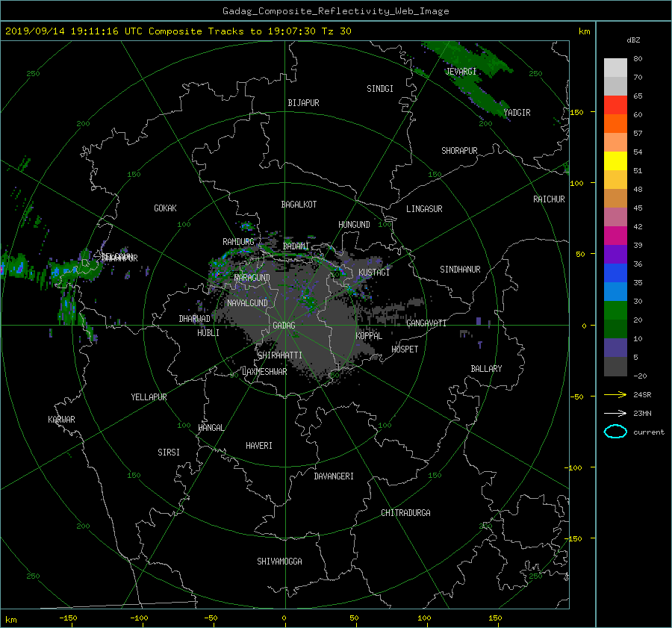Click the cyan 'current' ellipse legend icon

(x=615, y=432)
